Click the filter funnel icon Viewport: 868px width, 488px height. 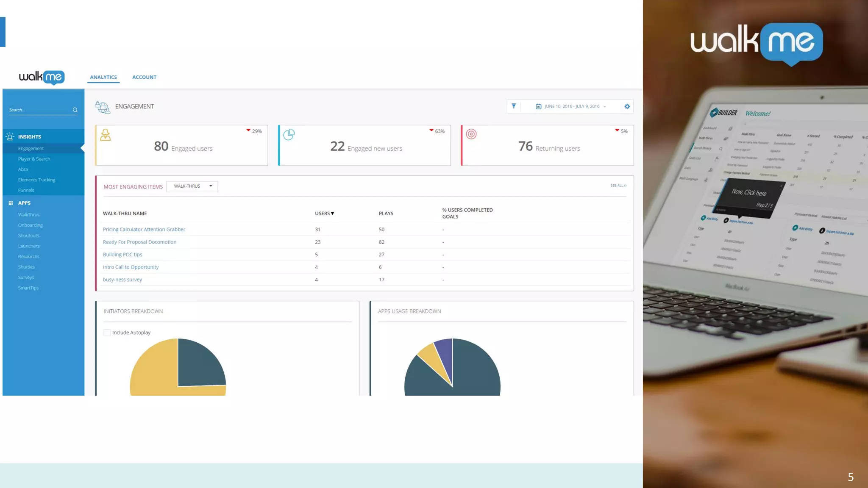click(x=514, y=106)
